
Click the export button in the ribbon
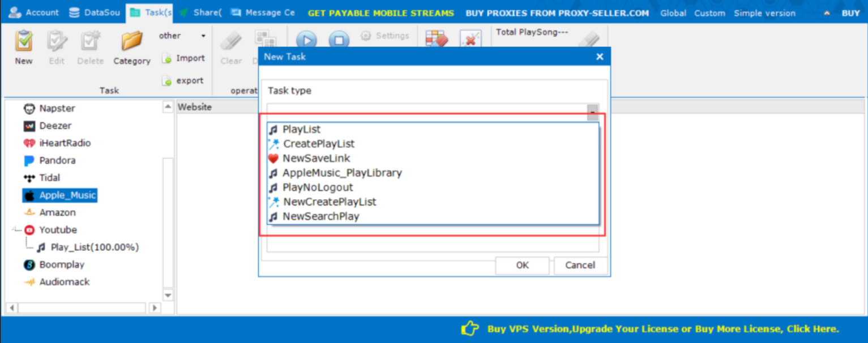tap(183, 81)
